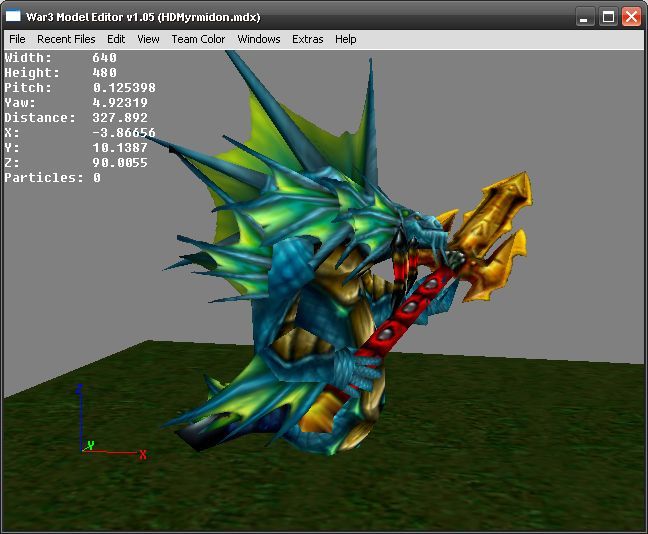Close the War3 Model Editor window
648x534 pixels.
click(631, 17)
